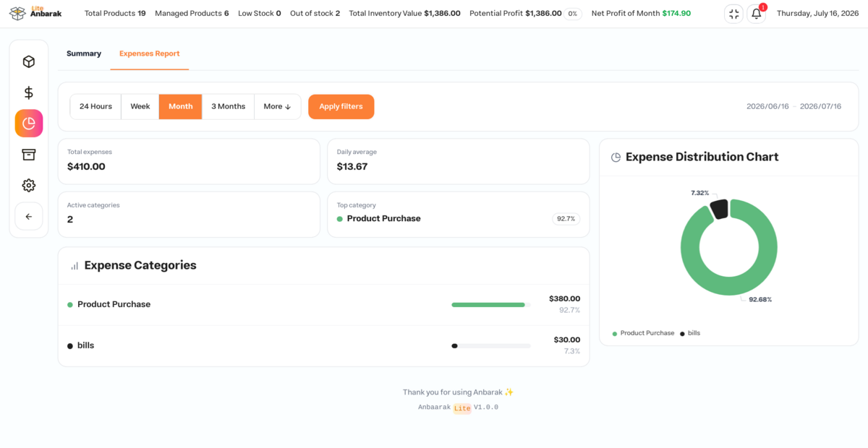
Task: Click the start date 2026/06/16
Action: click(x=767, y=106)
